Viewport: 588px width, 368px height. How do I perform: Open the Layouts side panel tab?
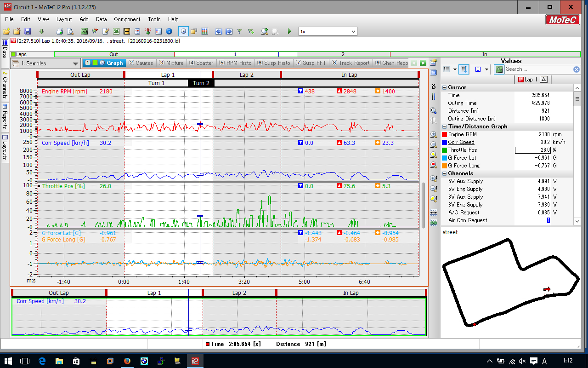[5, 148]
